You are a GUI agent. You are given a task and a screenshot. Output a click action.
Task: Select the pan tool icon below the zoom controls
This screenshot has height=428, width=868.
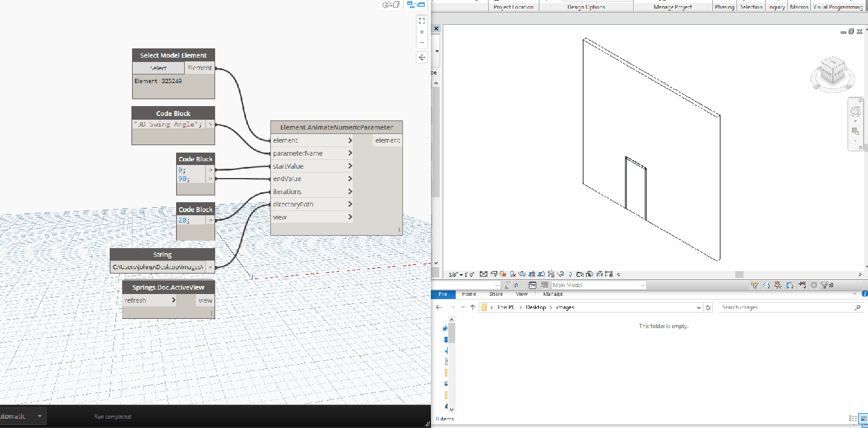click(x=422, y=57)
